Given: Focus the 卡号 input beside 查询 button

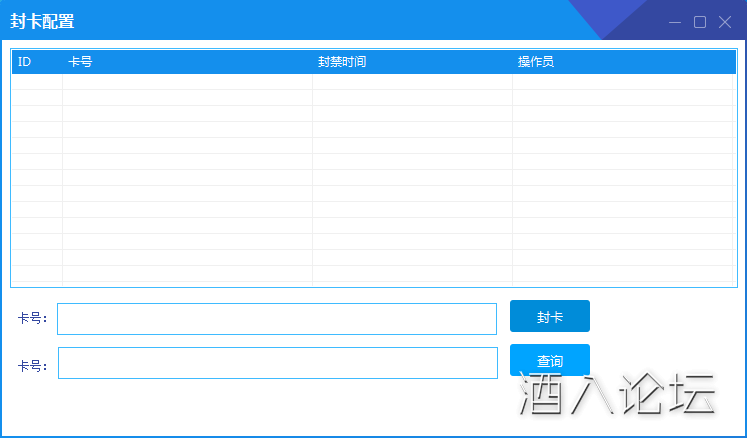Looking at the screenshot, I should (277, 363).
